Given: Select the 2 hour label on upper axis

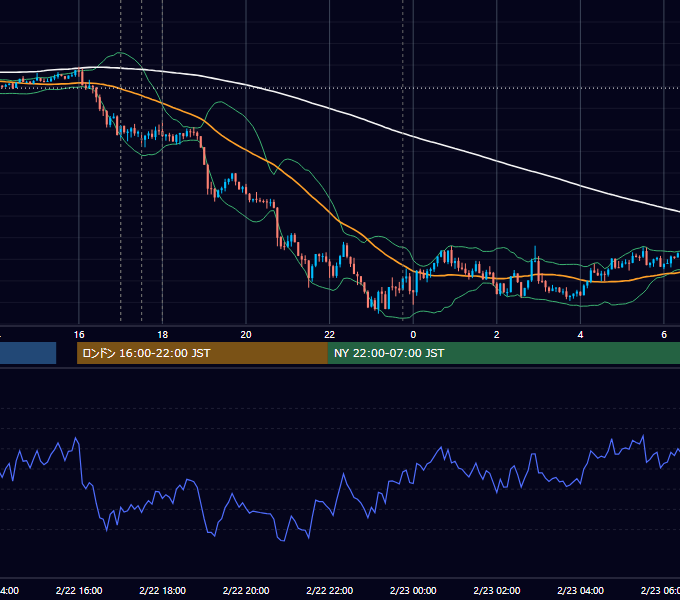Looking at the screenshot, I should point(497,335).
